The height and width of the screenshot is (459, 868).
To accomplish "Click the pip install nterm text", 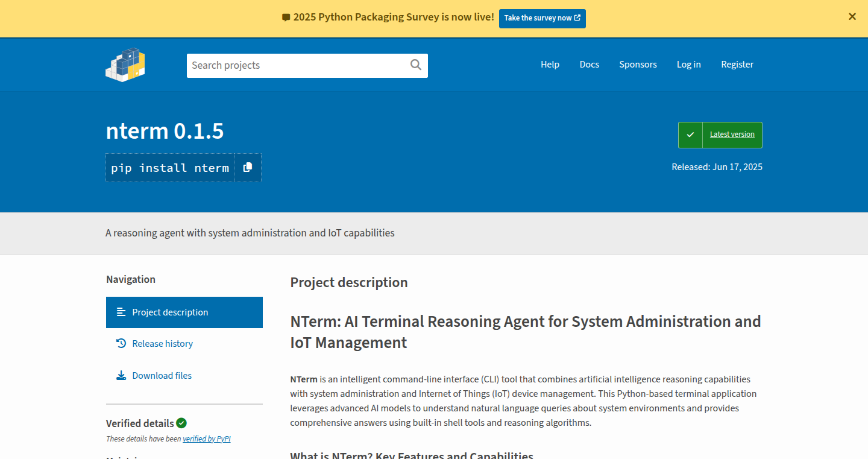I will pyautogui.click(x=170, y=168).
